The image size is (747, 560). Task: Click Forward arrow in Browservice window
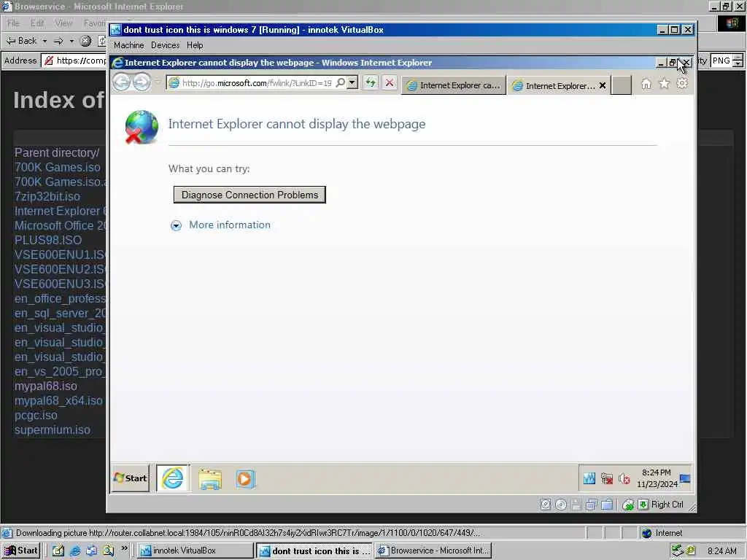click(58, 41)
